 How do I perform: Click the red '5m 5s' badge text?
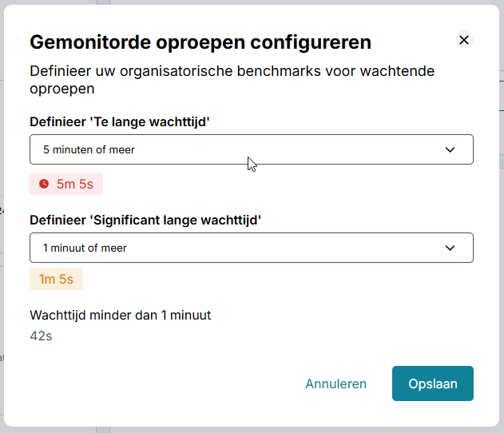tap(75, 184)
